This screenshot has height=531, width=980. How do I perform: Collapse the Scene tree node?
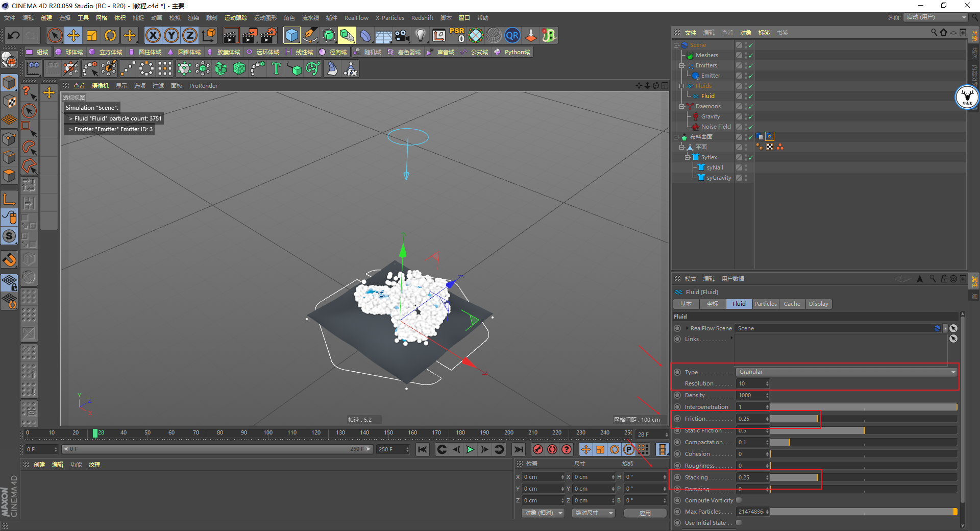[676, 45]
